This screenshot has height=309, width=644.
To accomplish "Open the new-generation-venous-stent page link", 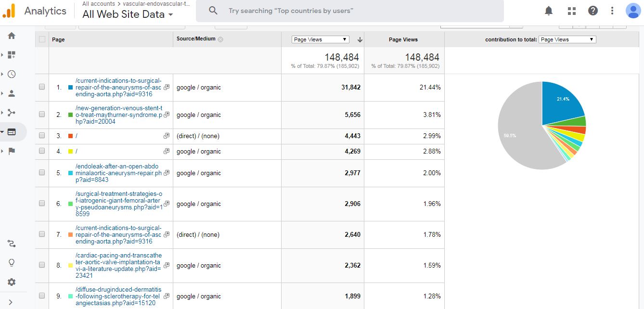I will [117, 115].
